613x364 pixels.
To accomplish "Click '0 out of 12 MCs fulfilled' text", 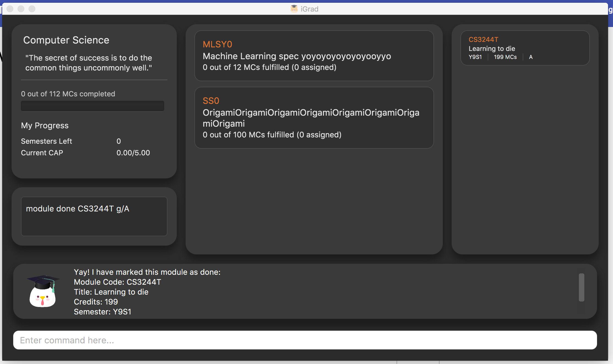I will click(x=270, y=67).
